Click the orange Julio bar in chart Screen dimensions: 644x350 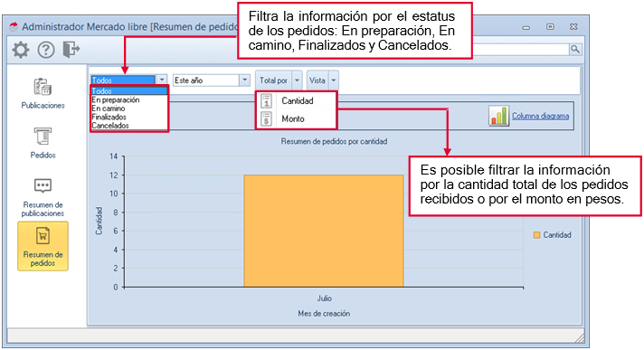pyautogui.click(x=324, y=231)
